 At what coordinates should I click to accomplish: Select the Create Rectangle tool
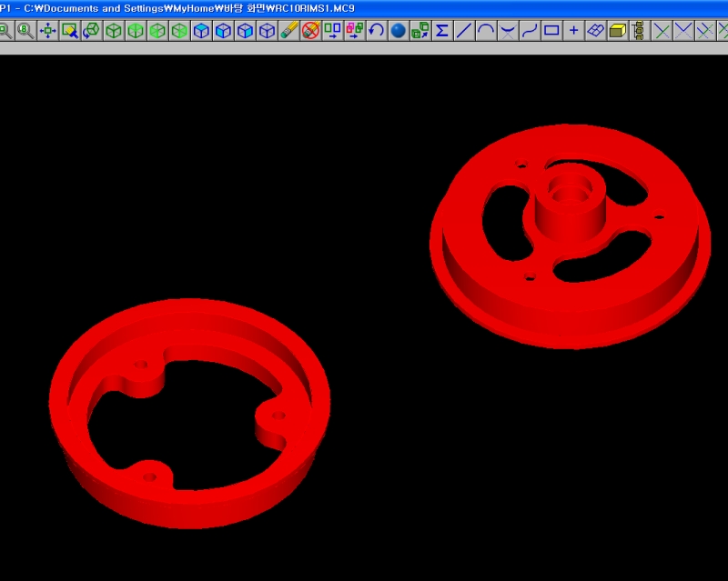(x=551, y=31)
